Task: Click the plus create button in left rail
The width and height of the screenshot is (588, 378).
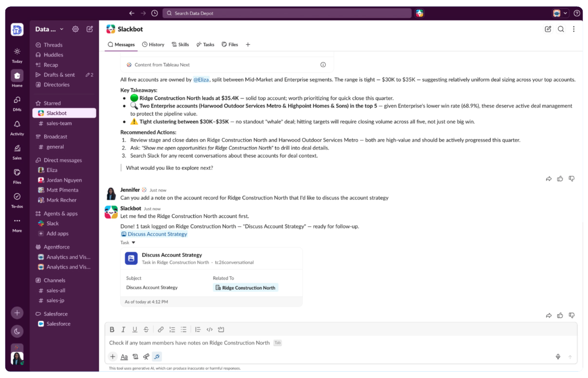Action: (x=17, y=313)
